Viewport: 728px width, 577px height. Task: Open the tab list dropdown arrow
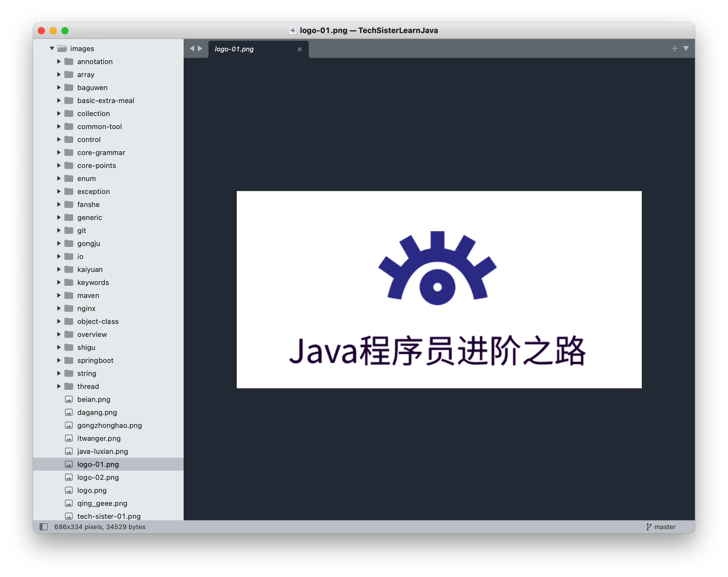tap(686, 49)
